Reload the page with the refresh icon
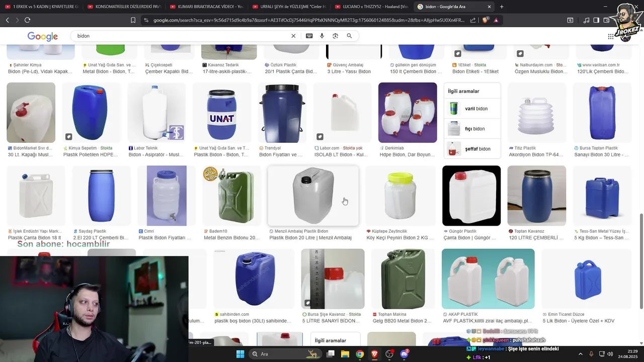The height and width of the screenshot is (362, 644). click(27, 20)
